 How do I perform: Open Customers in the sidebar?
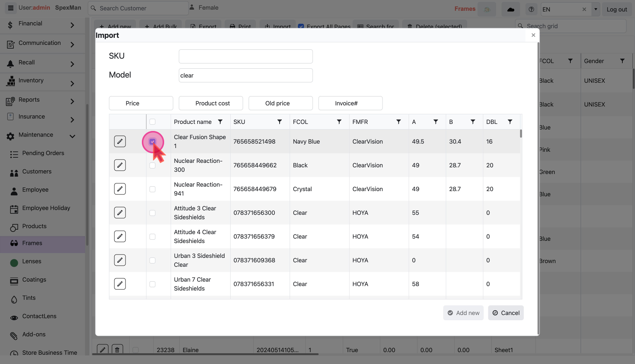point(37,172)
